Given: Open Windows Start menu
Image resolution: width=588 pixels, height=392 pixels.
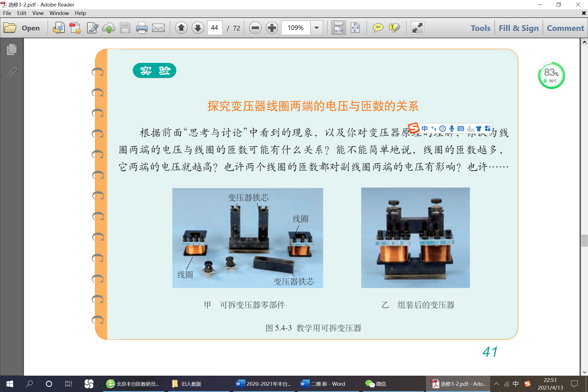Looking at the screenshot, I should (10, 384).
